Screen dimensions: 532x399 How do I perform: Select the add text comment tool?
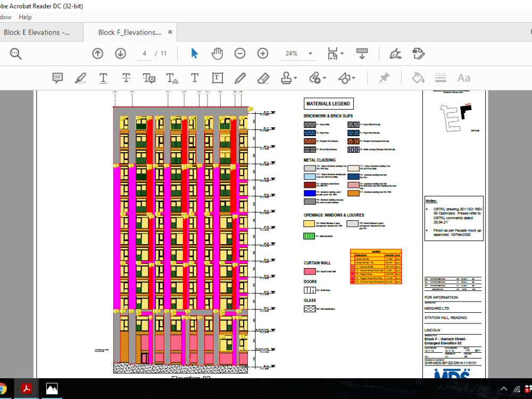click(x=195, y=78)
